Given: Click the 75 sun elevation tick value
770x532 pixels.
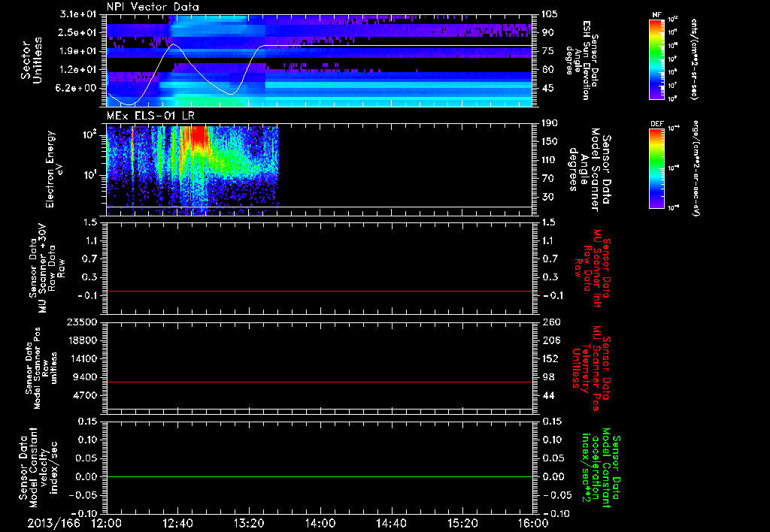Looking at the screenshot, I should pyautogui.click(x=548, y=51).
